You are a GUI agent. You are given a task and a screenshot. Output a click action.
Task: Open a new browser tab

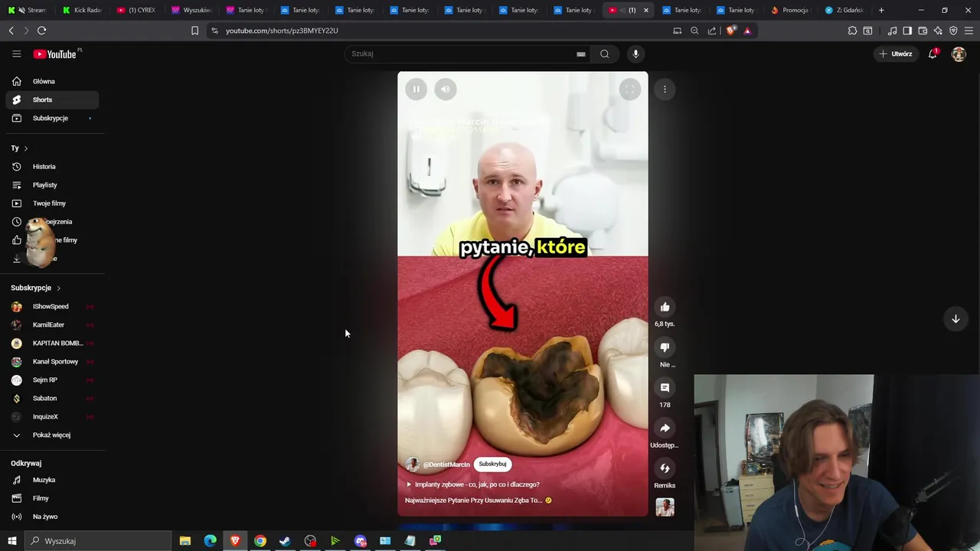881,10
